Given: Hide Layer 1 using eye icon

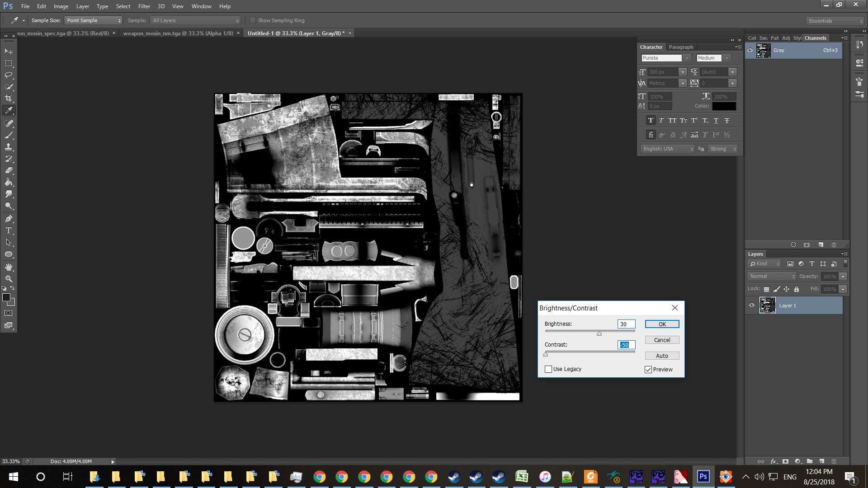Looking at the screenshot, I should click(x=752, y=305).
